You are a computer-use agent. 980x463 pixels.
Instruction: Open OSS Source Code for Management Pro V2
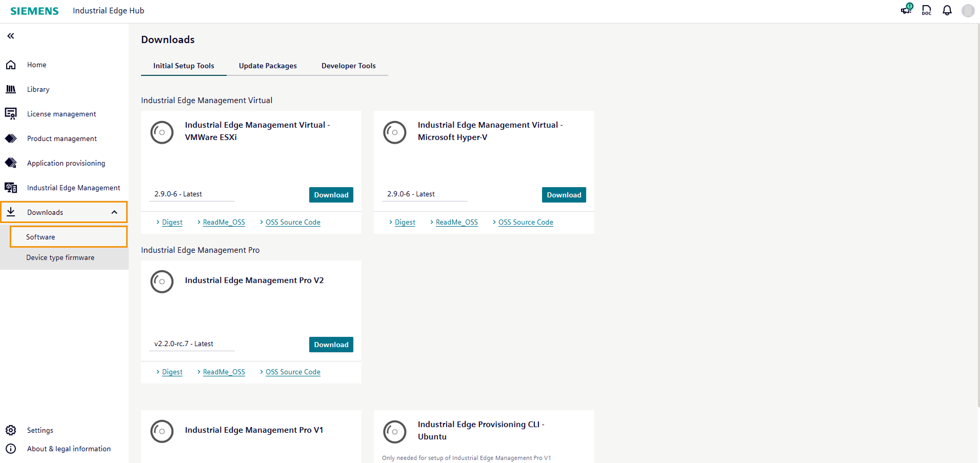293,372
